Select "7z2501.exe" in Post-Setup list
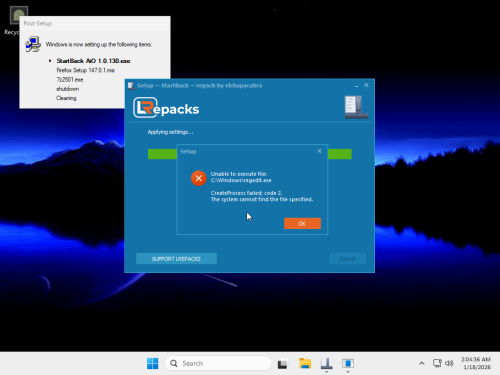The image size is (500, 375). (70, 79)
